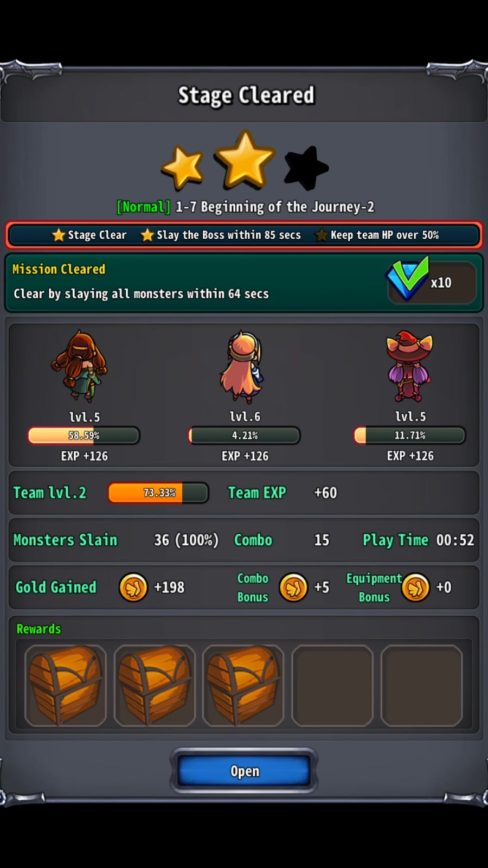Tap the Equipment Bonus coin icon
This screenshot has height=868, width=488.
[416, 587]
